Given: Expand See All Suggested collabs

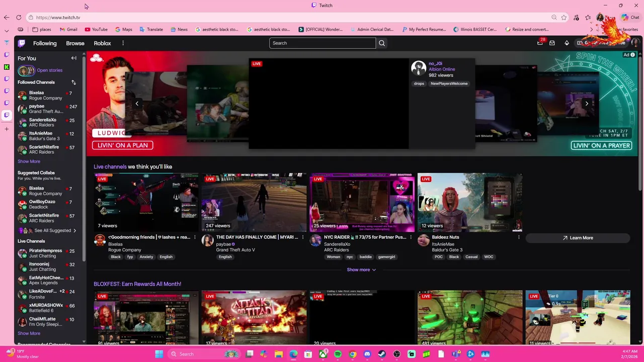Looking at the screenshot, I should pyautogui.click(x=48, y=231).
